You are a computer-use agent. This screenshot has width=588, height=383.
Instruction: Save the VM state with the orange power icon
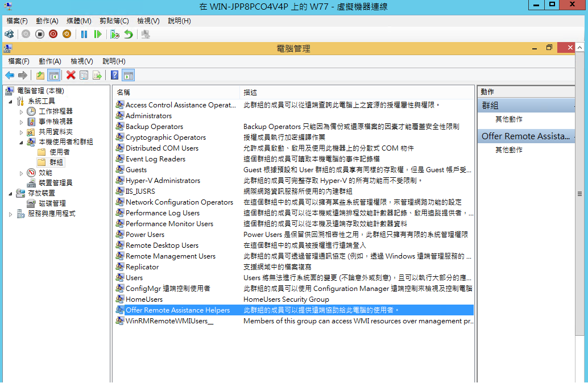click(x=67, y=34)
